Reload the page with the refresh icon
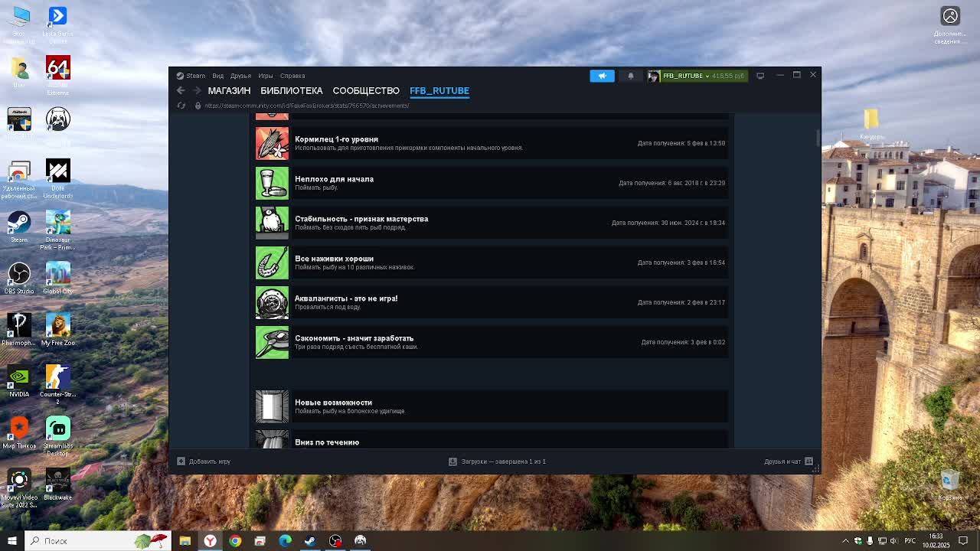 coord(181,106)
